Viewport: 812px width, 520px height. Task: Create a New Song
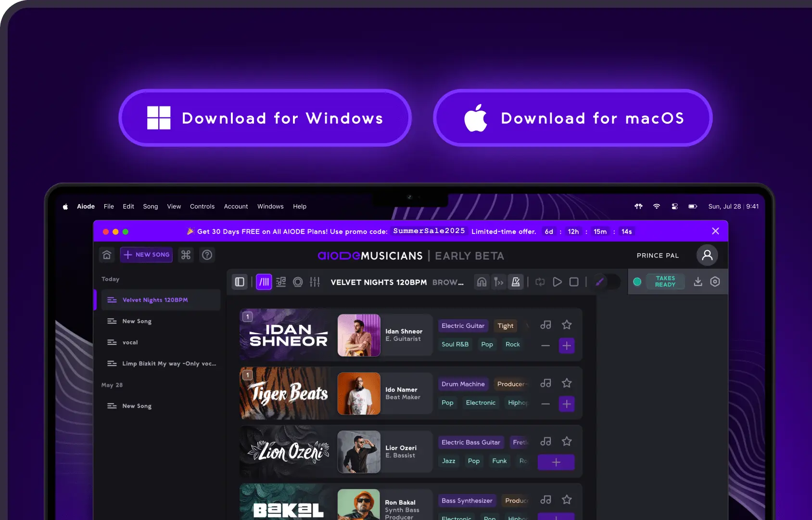(x=147, y=255)
